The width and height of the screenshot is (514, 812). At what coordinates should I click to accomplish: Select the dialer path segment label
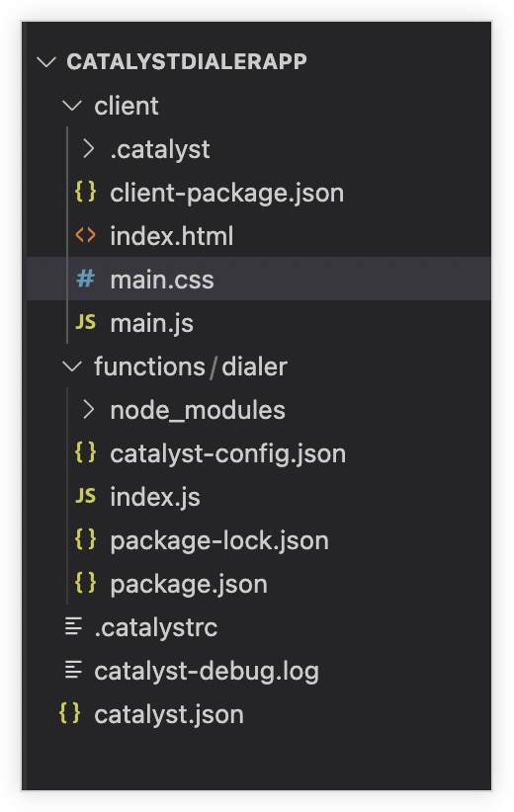[x=254, y=366]
